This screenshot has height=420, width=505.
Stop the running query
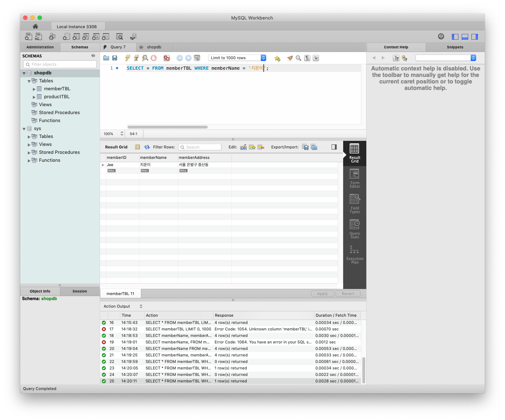click(154, 58)
